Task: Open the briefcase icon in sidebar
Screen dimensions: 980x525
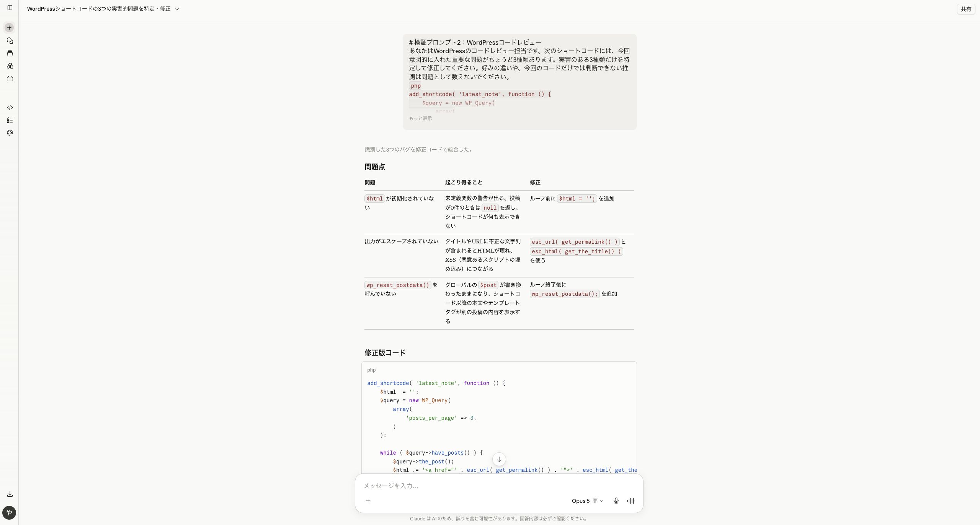Action: click(10, 78)
